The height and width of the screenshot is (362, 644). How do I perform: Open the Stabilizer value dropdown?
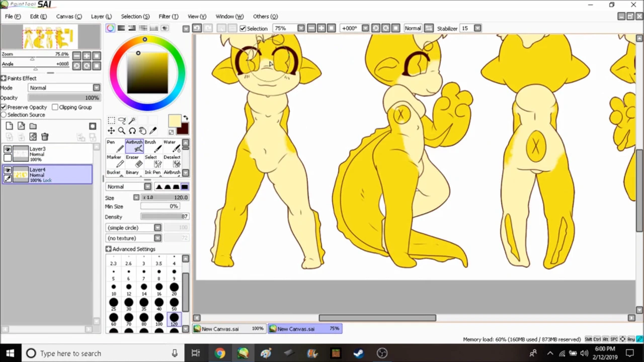point(477,28)
